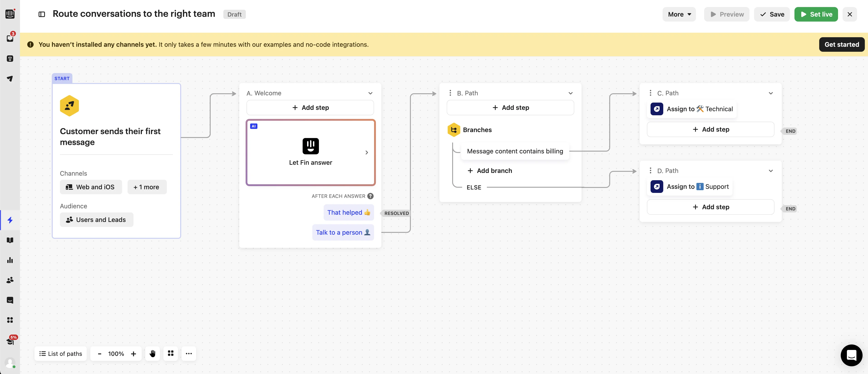Open the Outbound paper plane icon
Image resolution: width=868 pixels, height=374 pixels.
point(10,79)
